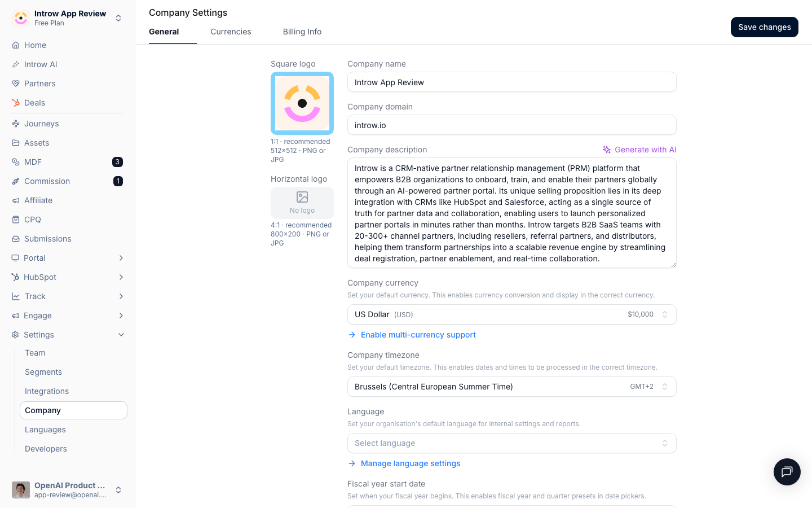The height and width of the screenshot is (508, 812).
Task: Open the Select language dropdown
Action: (x=512, y=443)
